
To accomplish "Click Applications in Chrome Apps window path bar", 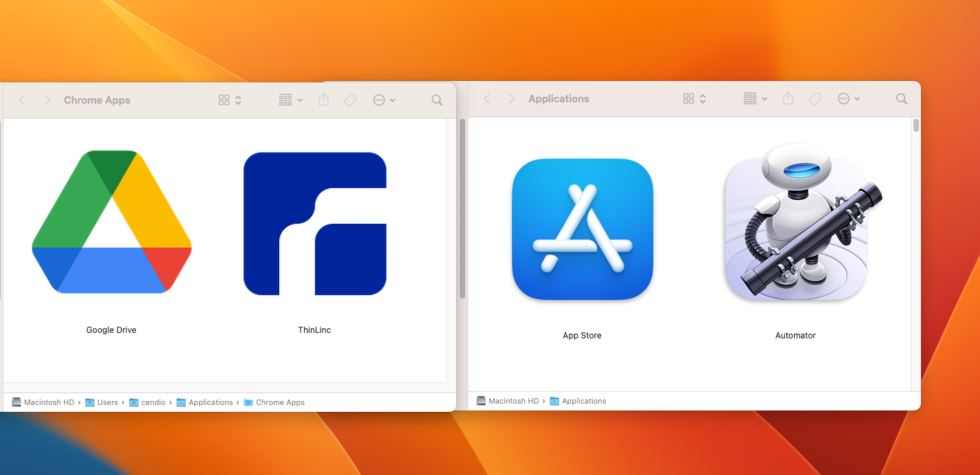I will tap(205, 402).
